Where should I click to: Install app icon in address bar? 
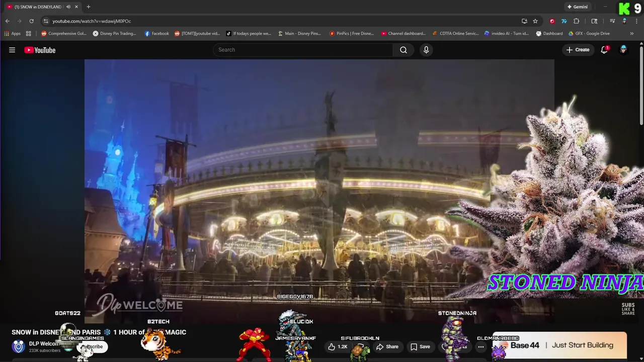[524, 21]
